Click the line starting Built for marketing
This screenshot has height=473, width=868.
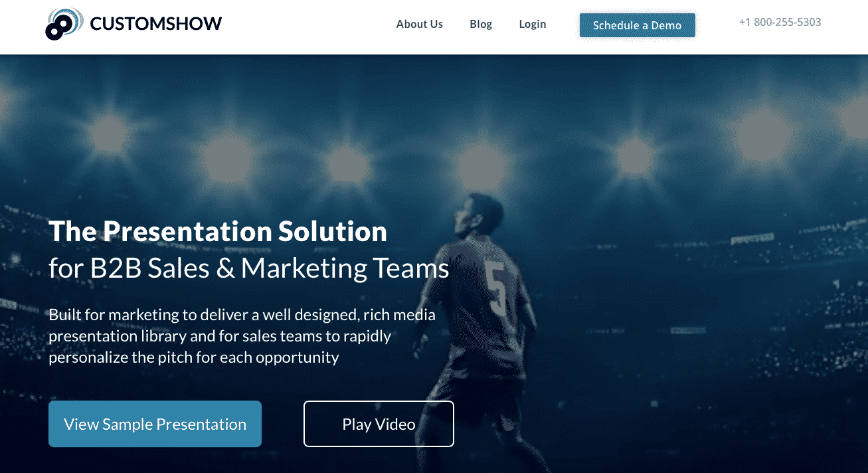[242, 314]
